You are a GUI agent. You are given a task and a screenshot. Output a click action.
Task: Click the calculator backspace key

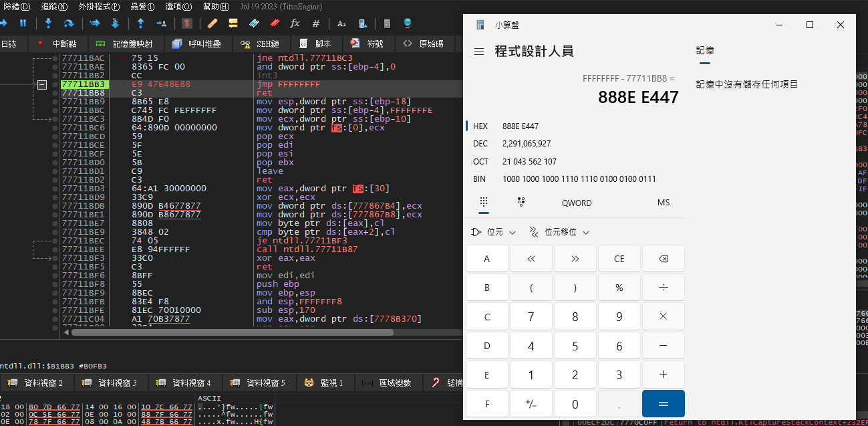click(x=663, y=259)
